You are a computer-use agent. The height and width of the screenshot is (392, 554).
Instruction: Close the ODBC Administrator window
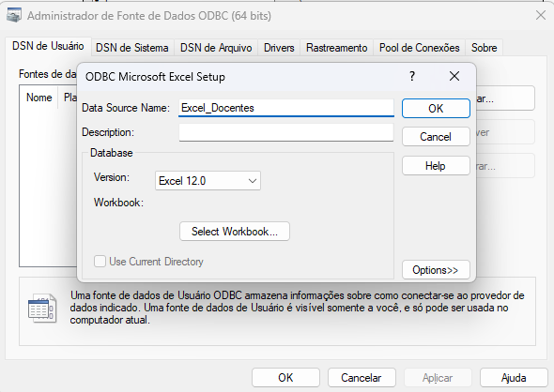pyautogui.click(x=541, y=16)
